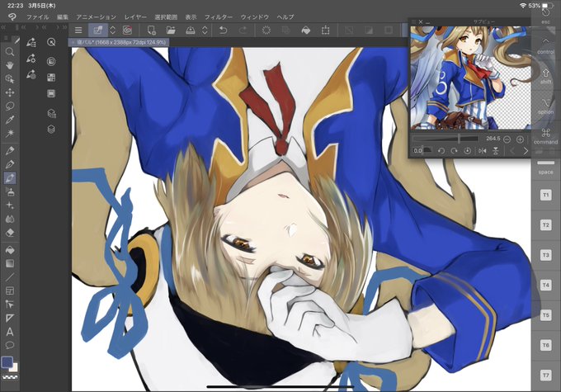
Task: Select the Lasso selection tool
Action: point(10,106)
